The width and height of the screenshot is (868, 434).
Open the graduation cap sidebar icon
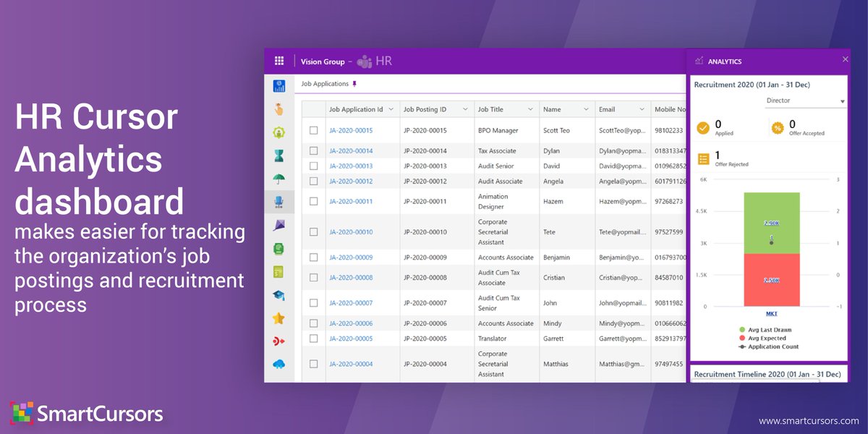tap(279, 295)
